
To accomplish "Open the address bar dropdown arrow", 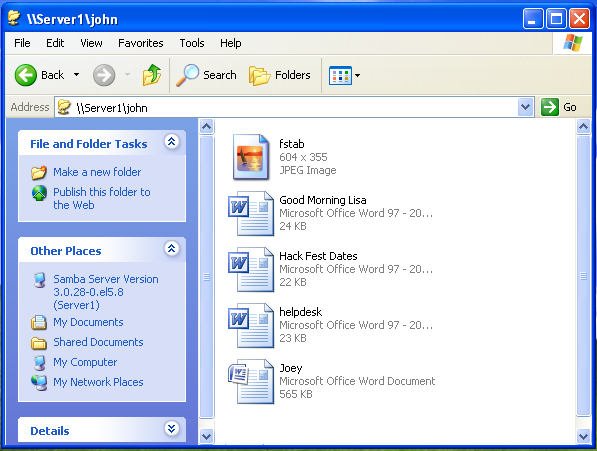I will 526,107.
